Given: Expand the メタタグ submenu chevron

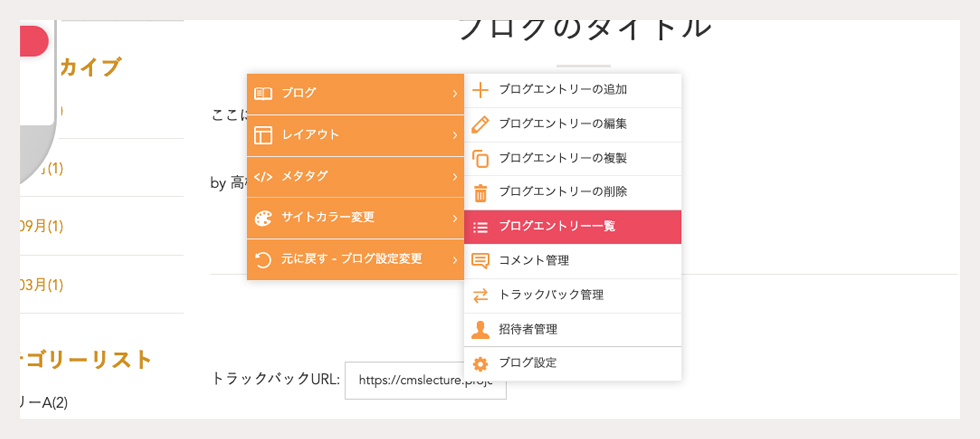Looking at the screenshot, I should [x=454, y=177].
